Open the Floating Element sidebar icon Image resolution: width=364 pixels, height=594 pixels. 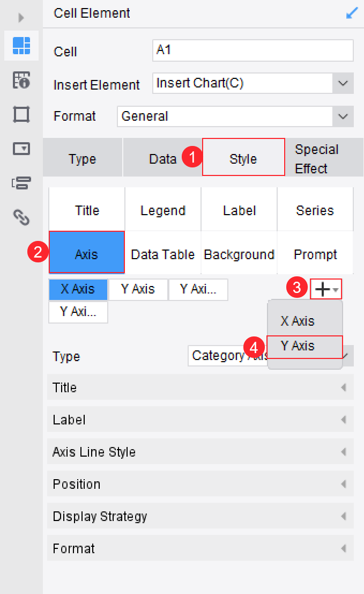pyautogui.click(x=21, y=114)
